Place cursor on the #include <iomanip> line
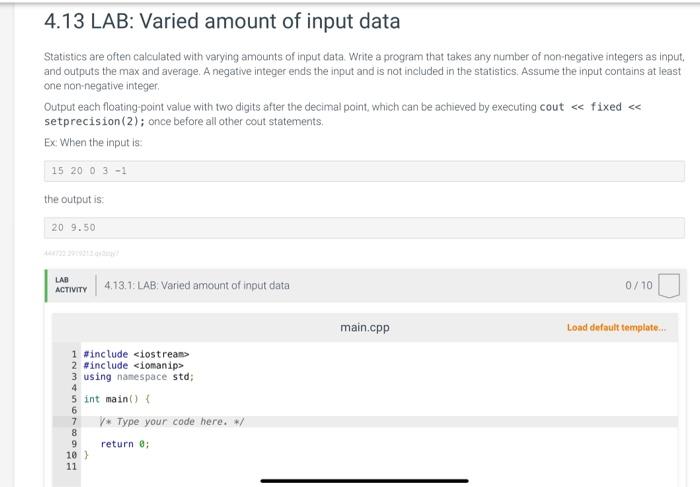The image size is (700, 487). pyautogui.click(x=134, y=365)
